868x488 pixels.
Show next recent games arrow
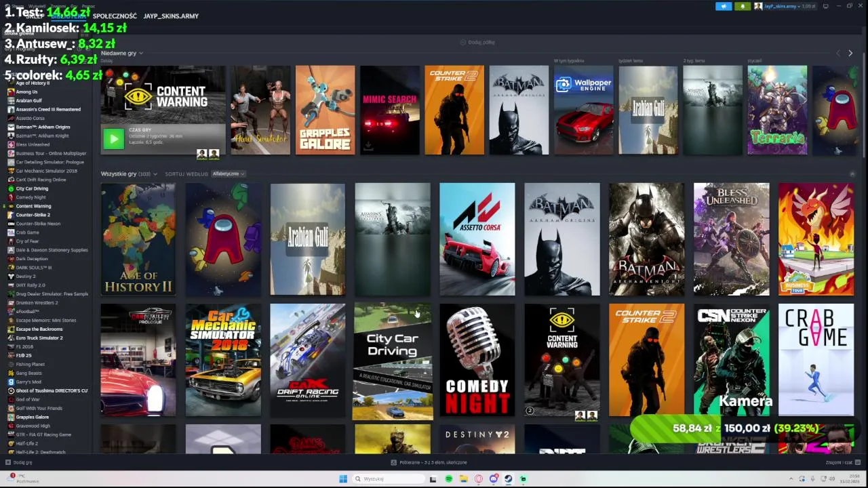850,53
